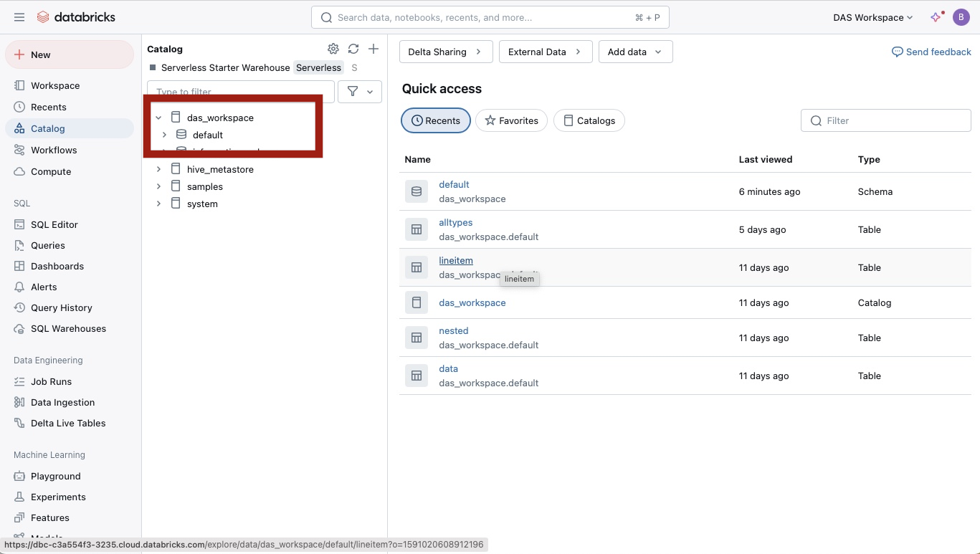Open the Databricks Assistant sparkle icon

tap(936, 17)
